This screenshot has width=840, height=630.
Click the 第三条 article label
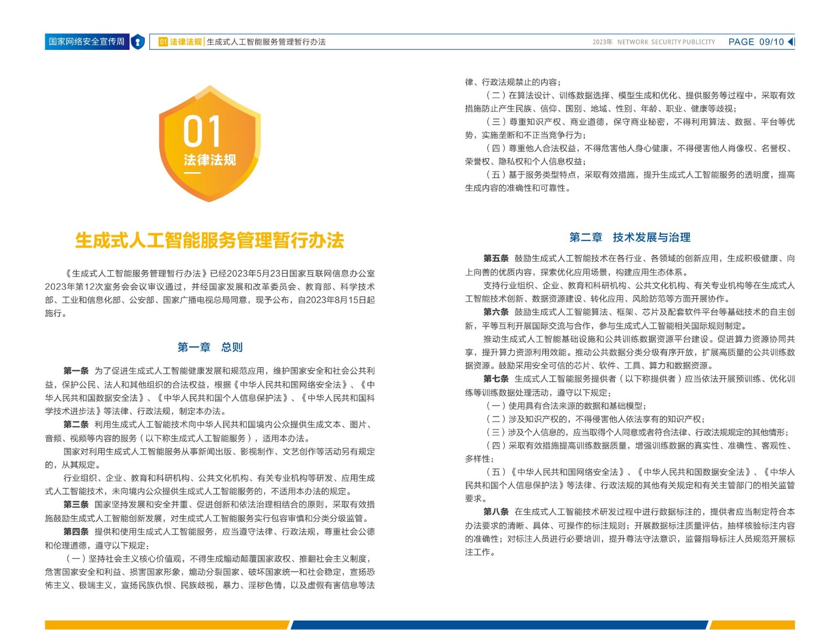pos(76,505)
